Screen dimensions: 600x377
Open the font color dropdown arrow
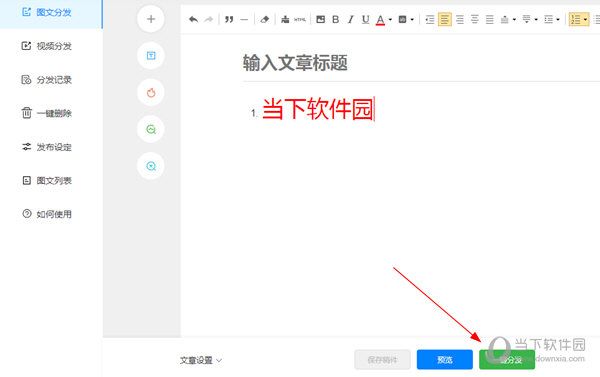click(x=390, y=20)
